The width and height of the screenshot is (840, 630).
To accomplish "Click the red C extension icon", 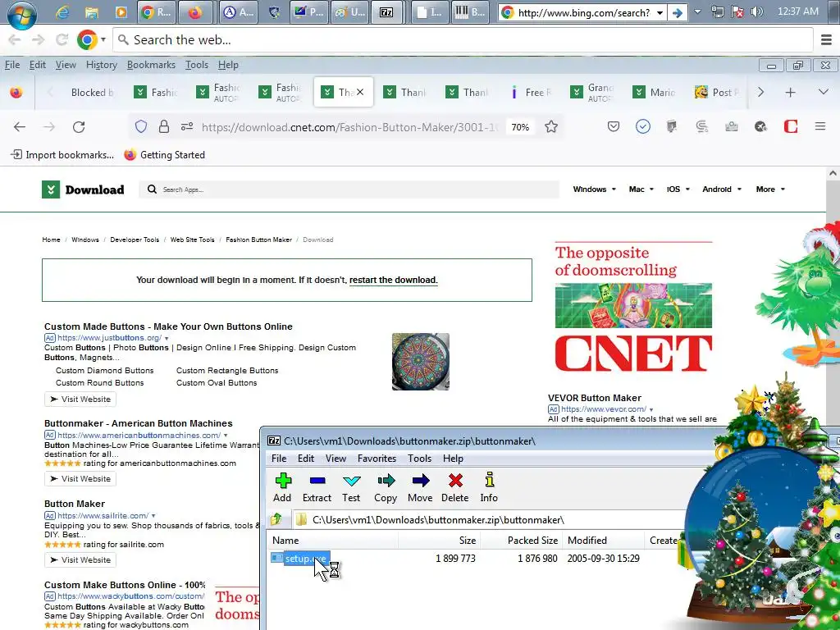I will pos(791,127).
